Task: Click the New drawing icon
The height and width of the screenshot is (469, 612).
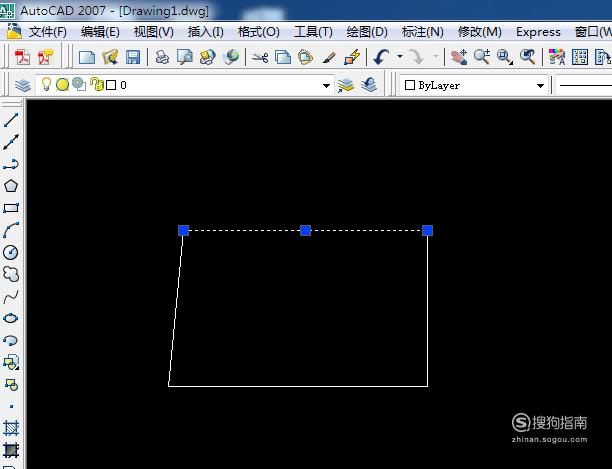Action: [x=87, y=57]
